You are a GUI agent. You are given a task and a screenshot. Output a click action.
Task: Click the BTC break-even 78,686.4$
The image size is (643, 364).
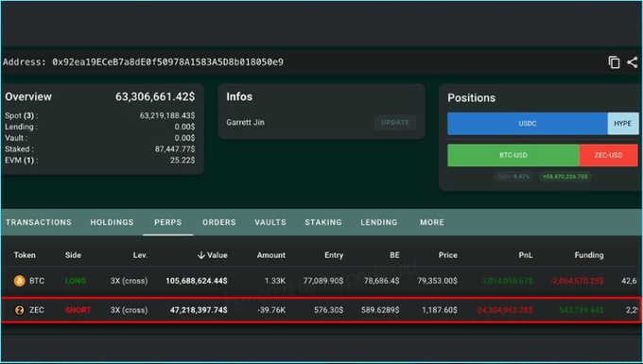pyautogui.click(x=381, y=281)
